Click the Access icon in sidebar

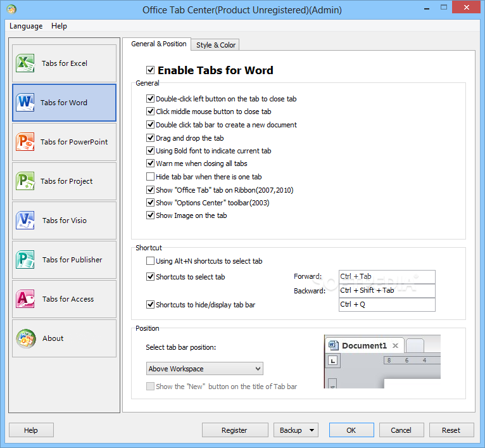click(x=25, y=298)
